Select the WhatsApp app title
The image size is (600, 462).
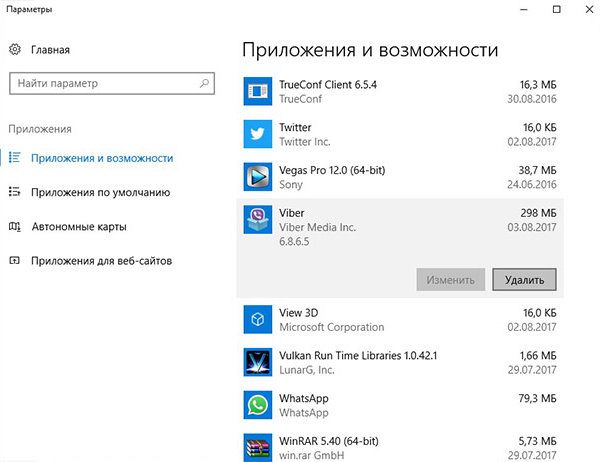pyautogui.click(x=304, y=398)
